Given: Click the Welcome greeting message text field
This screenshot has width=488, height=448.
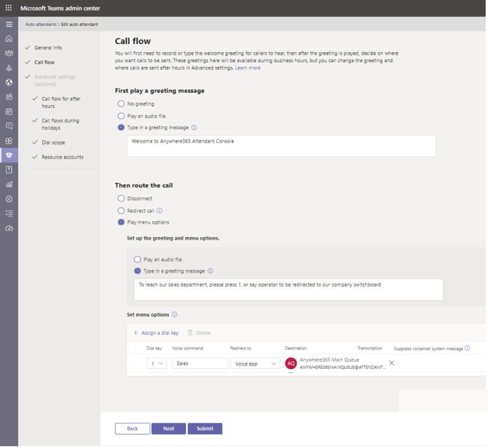Looking at the screenshot, I should 281,146.
